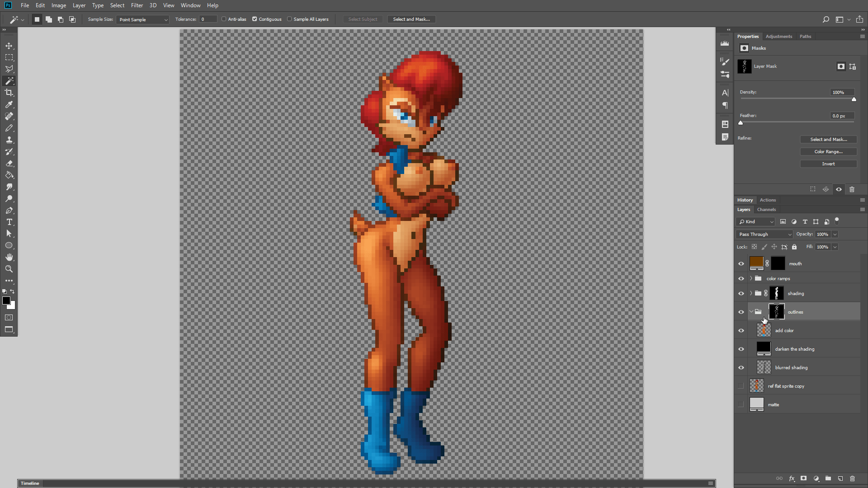Open the Sample Size dropdown
868x488 pixels.
pos(142,19)
